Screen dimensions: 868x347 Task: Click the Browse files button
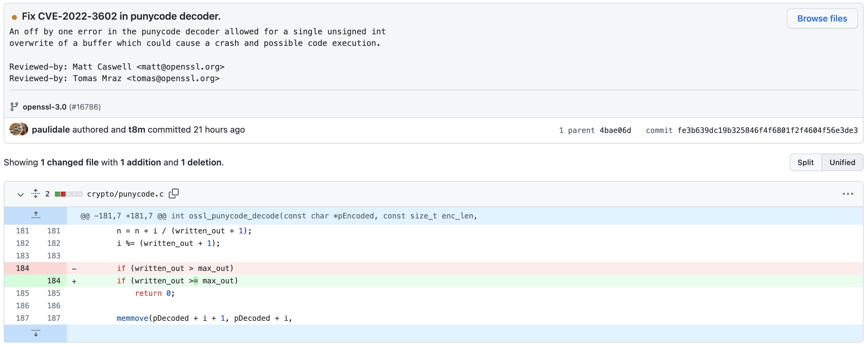[x=821, y=18]
